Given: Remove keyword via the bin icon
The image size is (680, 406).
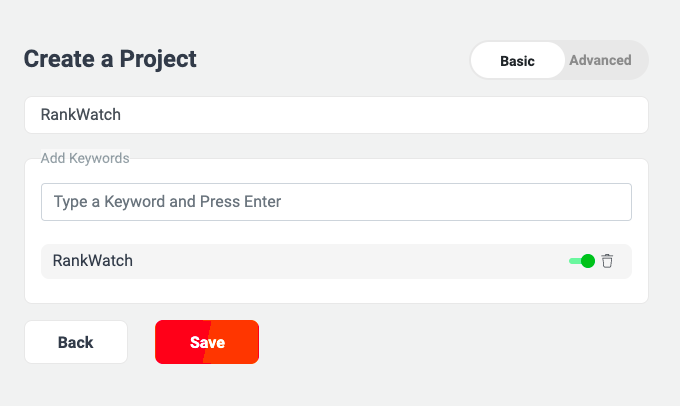Looking at the screenshot, I should point(607,261).
